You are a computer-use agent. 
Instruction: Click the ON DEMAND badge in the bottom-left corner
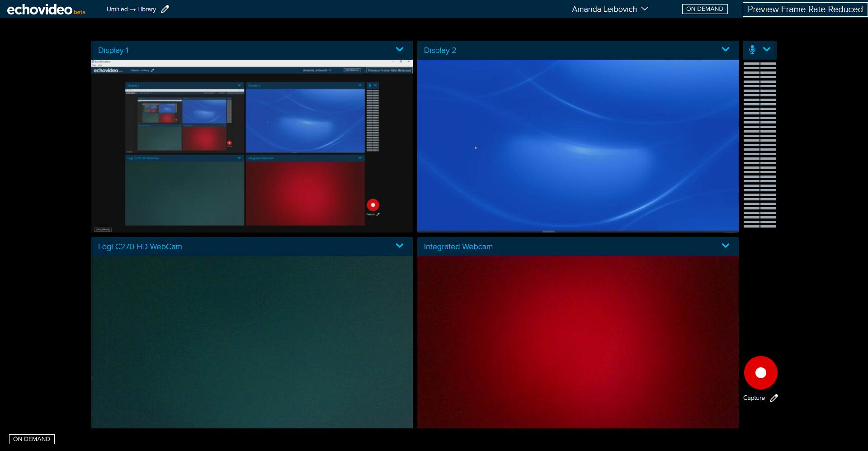click(32, 439)
